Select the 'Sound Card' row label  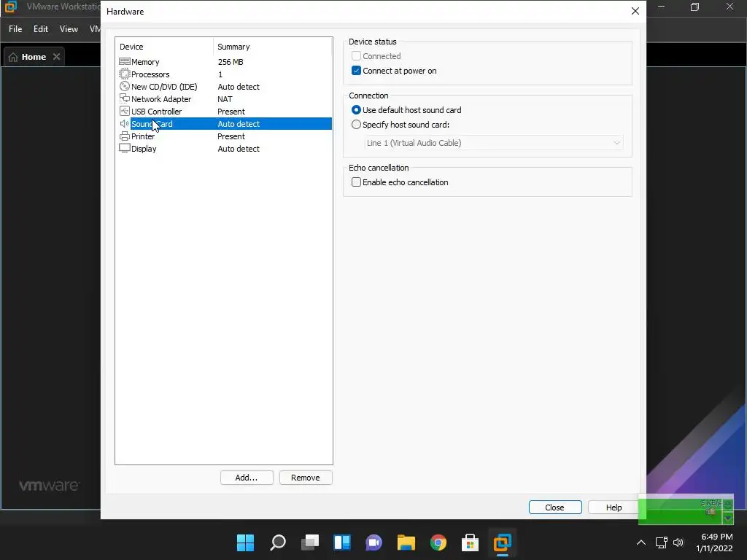click(x=152, y=124)
